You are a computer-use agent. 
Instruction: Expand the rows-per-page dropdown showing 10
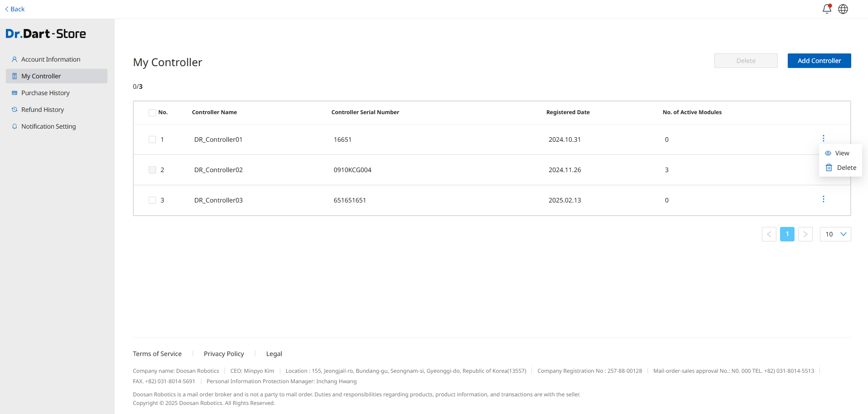tap(835, 234)
